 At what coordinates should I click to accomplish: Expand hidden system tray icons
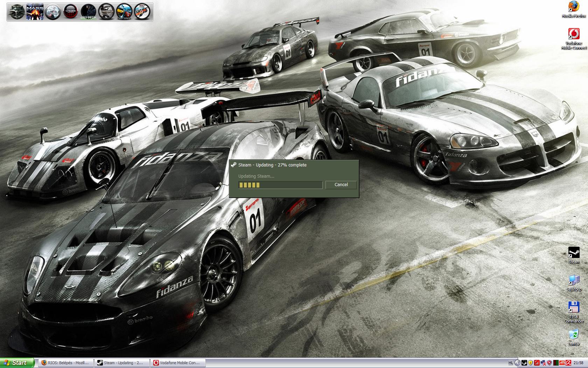[x=517, y=363]
